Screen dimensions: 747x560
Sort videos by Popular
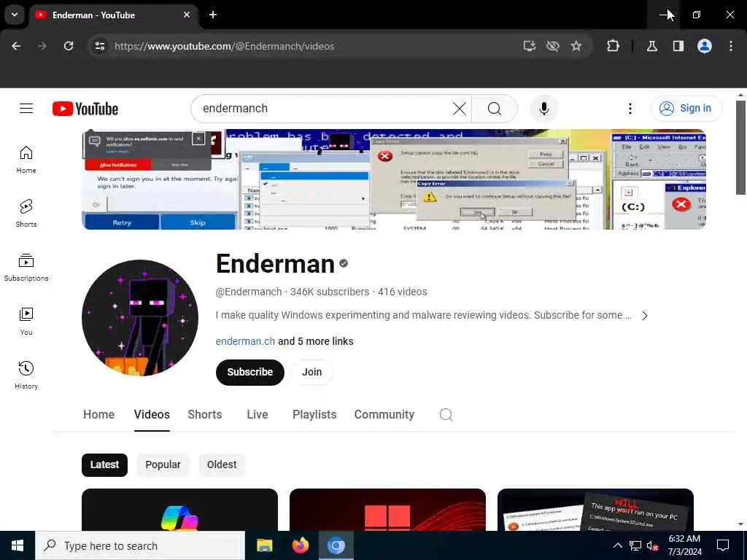point(163,464)
